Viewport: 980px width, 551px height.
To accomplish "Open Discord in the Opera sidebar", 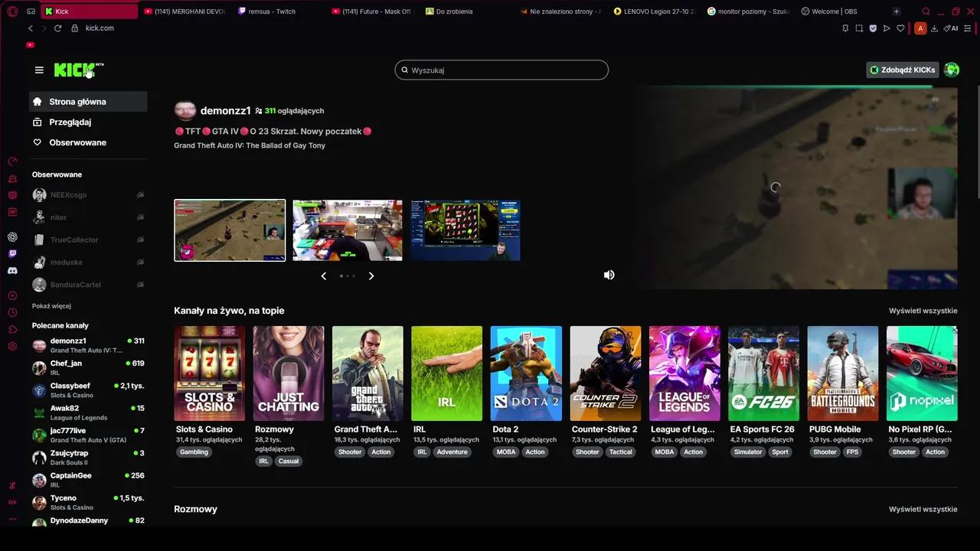I will (x=12, y=271).
